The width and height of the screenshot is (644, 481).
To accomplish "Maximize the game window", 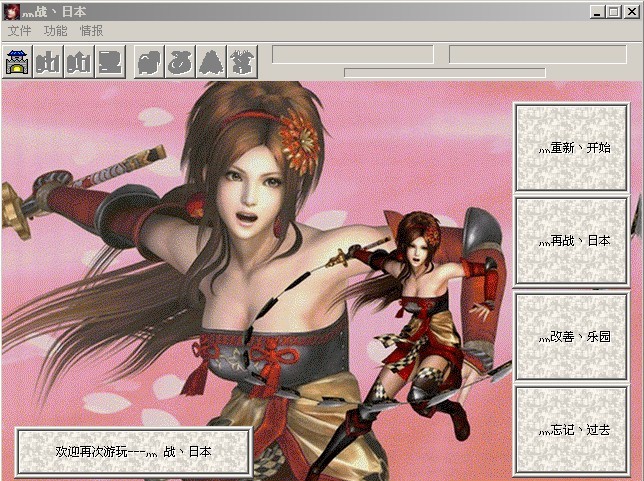I will pyautogui.click(x=614, y=12).
